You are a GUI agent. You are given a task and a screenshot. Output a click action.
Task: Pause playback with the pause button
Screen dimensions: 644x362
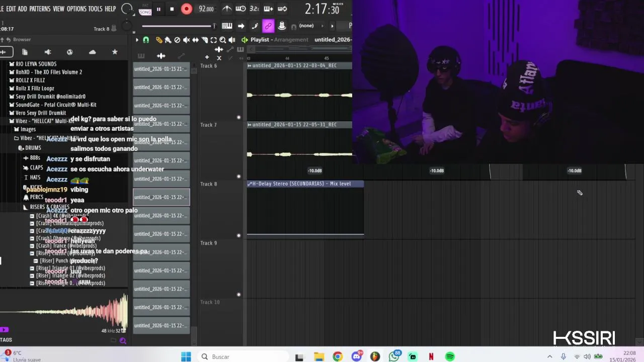click(158, 9)
